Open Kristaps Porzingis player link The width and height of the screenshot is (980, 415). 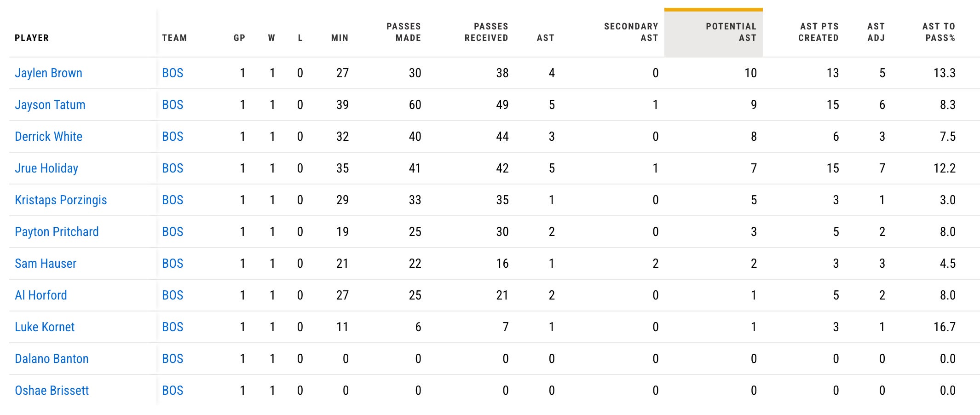click(x=61, y=200)
